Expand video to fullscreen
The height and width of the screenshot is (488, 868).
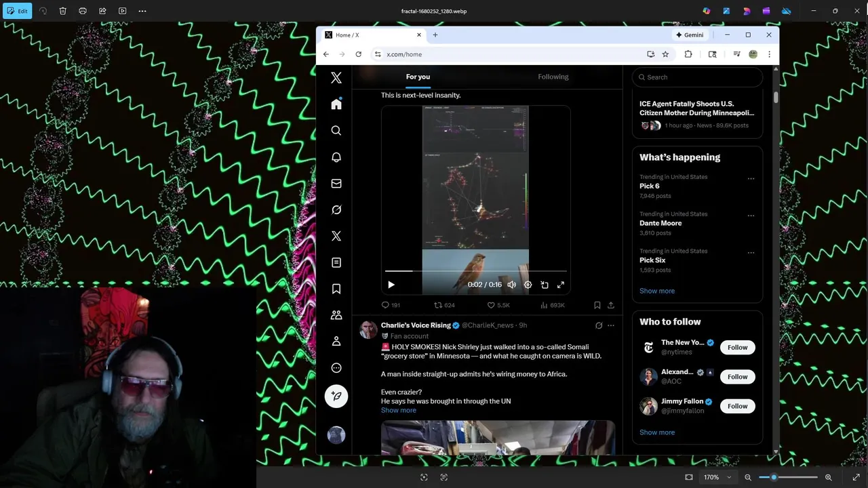coord(561,285)
